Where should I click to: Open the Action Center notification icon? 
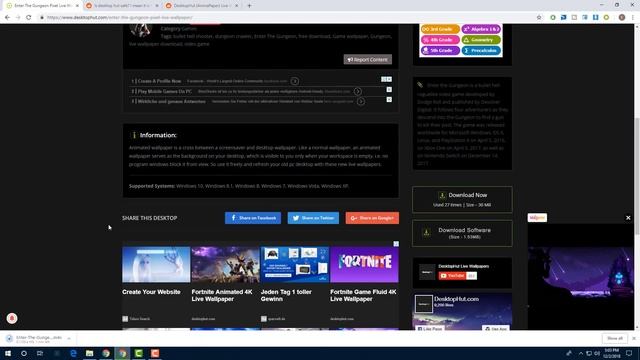click(629, 353)
